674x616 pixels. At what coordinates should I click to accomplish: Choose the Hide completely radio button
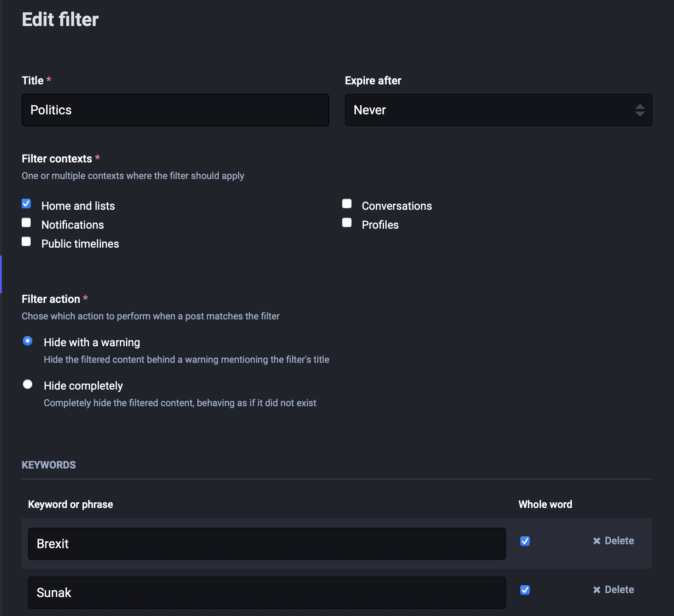pyautogui.click(x=28, y=385)
